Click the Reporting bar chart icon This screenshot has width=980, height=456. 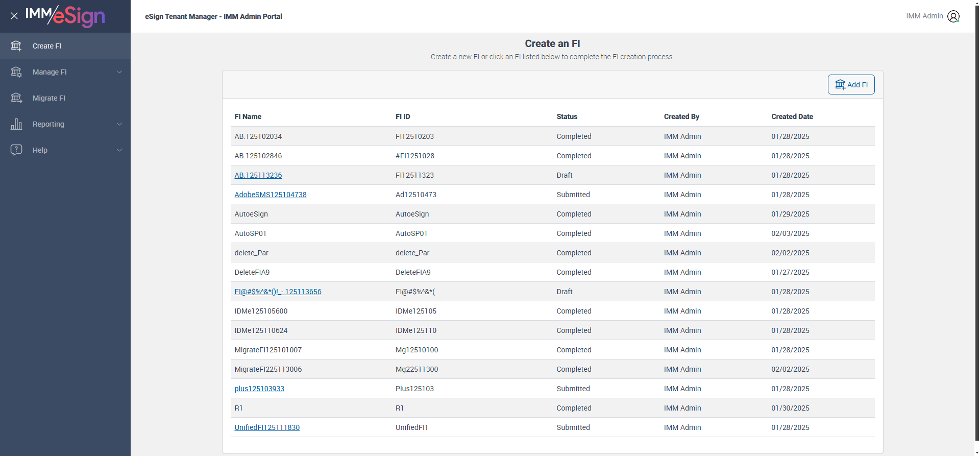click(x=16, y=124)
